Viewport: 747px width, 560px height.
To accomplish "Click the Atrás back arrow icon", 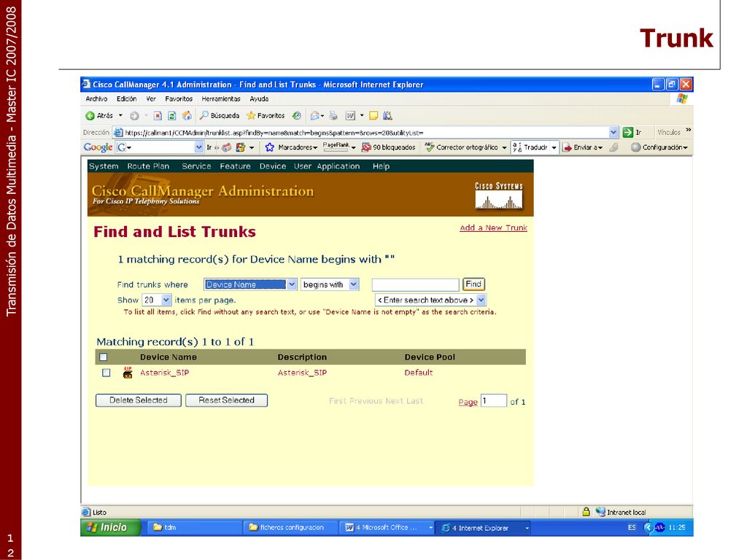I will (90, 116).
